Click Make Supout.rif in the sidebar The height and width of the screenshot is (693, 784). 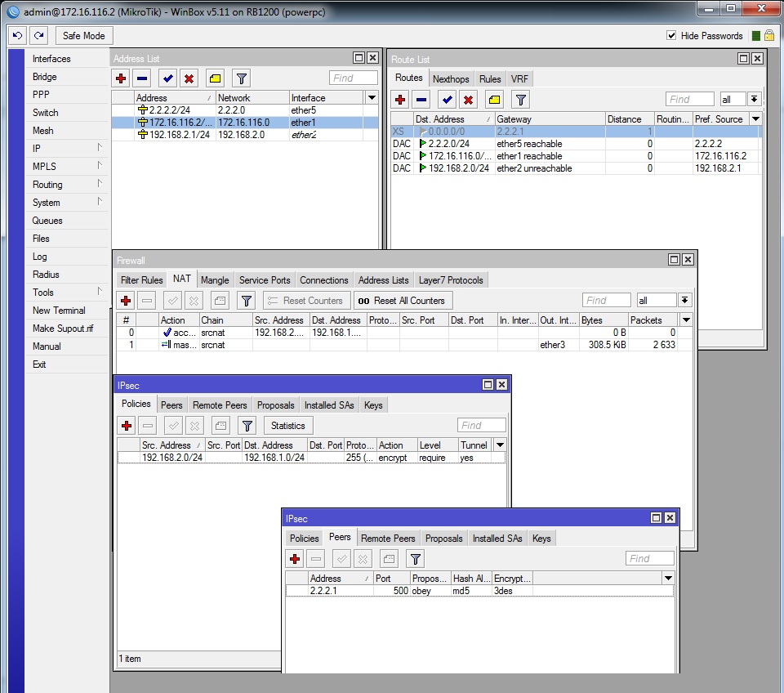tap(67, 329)
